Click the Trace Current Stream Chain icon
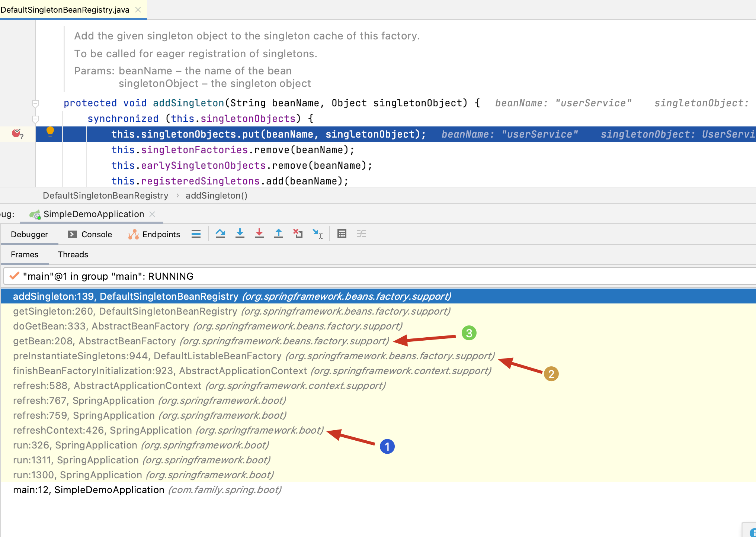The image size is (756, 537). 361,234
